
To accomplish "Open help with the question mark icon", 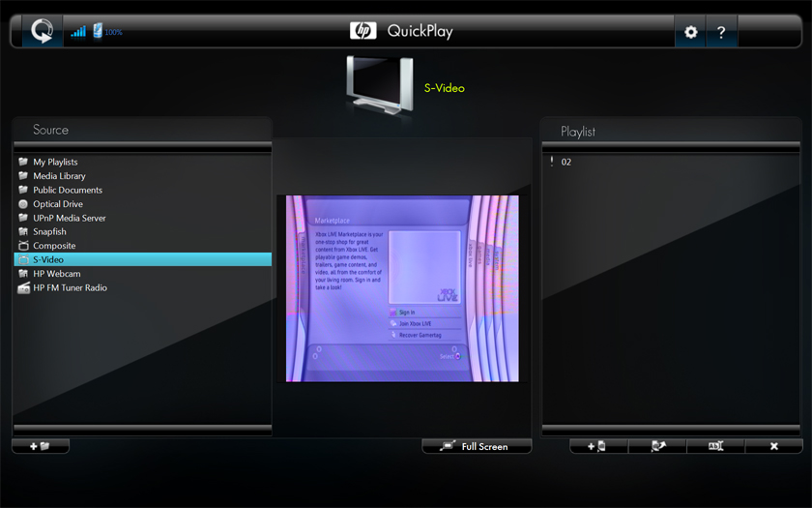I will [721, 32].
